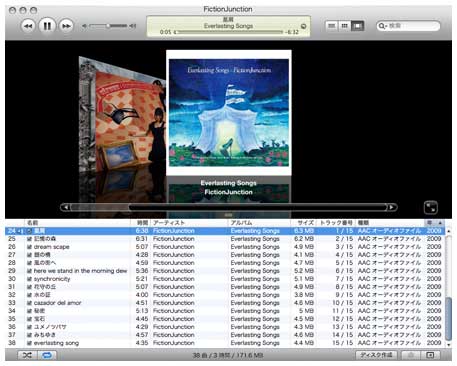Click the 6:31 duration of track 25
Screen dimensions: 457x366
click(142, 239)
